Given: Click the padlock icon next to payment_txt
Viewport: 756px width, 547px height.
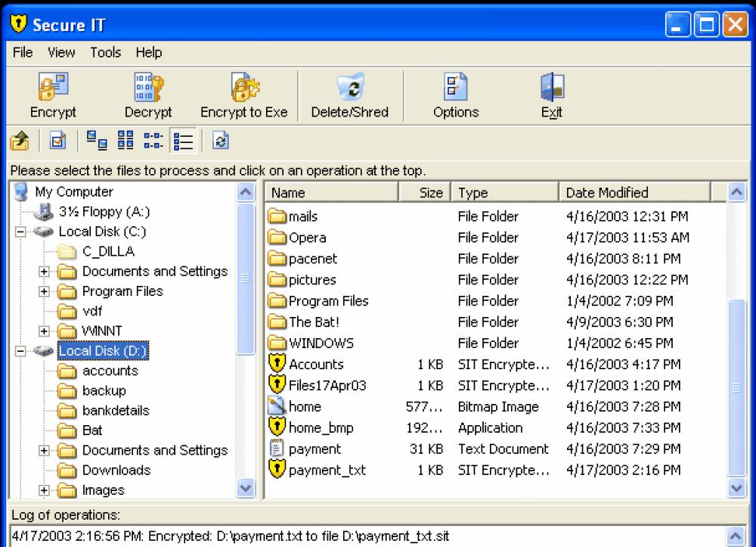Looking at the screenshot, I should click(x=278, y=470).
